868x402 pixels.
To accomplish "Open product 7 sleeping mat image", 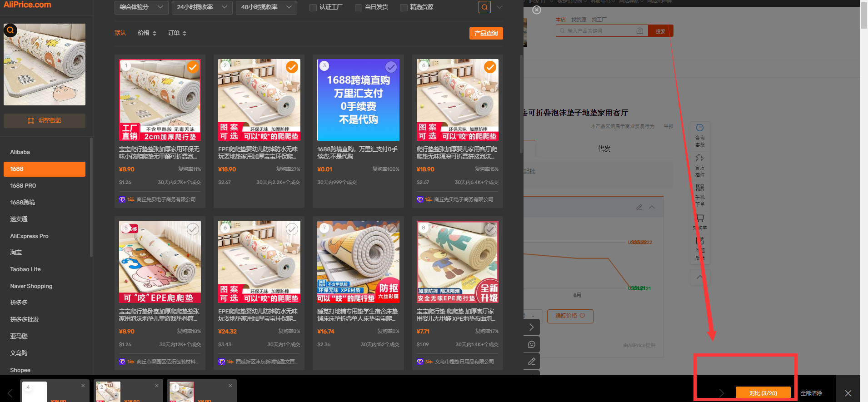I will point(358,262).
